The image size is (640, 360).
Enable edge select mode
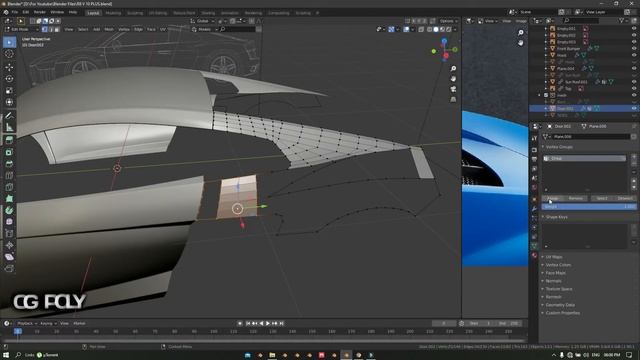coord(51,29)
